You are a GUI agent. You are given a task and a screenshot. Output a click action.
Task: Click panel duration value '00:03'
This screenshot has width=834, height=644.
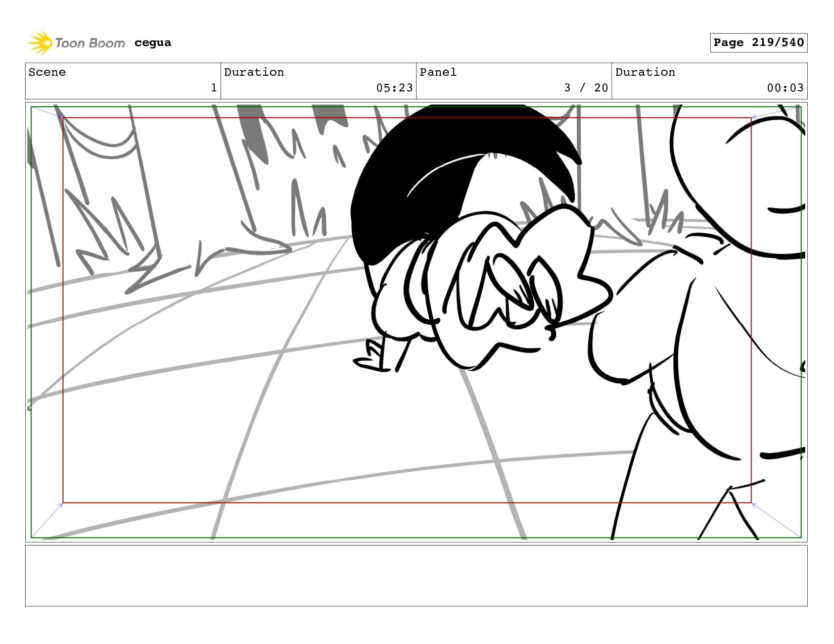[x=785, y=88]
